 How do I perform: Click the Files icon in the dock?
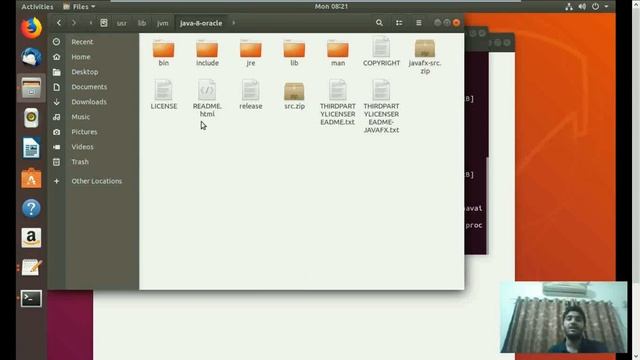click(31, 88)
